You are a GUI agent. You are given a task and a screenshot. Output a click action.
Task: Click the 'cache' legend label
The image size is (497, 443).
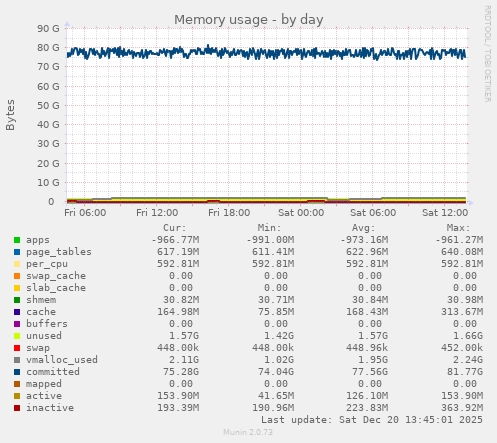(41, 312)
